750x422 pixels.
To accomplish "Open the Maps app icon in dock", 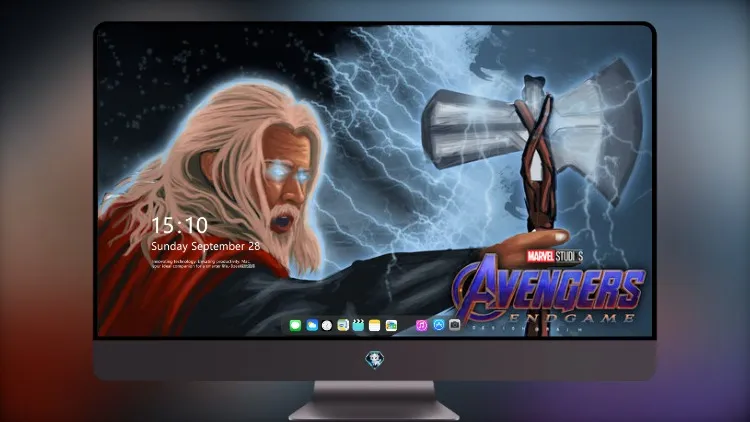I will click(343, 326).
